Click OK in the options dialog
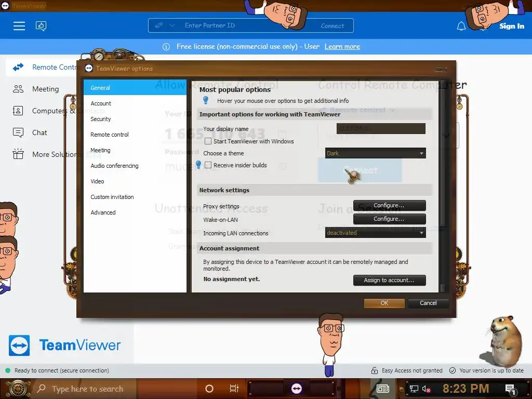Viewport: 532px width, 399px height. point(384,303)
